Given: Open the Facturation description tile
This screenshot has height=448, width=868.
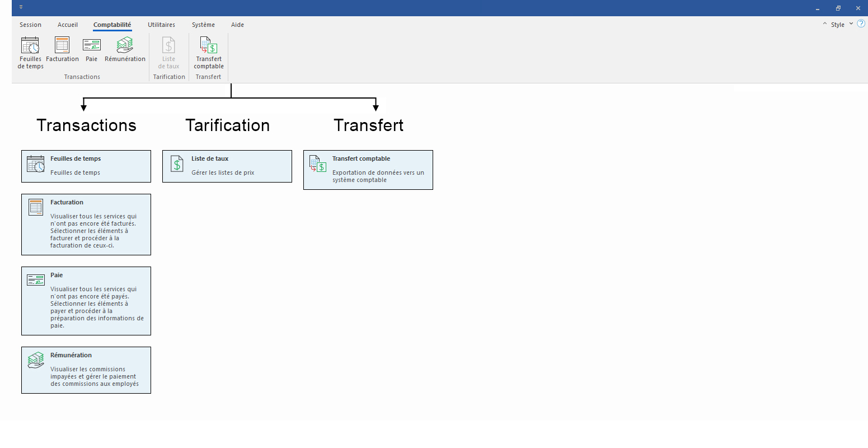Looking at the screenshot, I should pyautogui.click(x=86, y=225).
